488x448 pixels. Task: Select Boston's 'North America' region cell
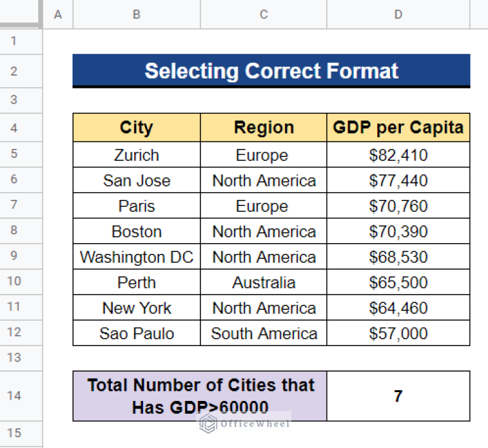[263, 231]
